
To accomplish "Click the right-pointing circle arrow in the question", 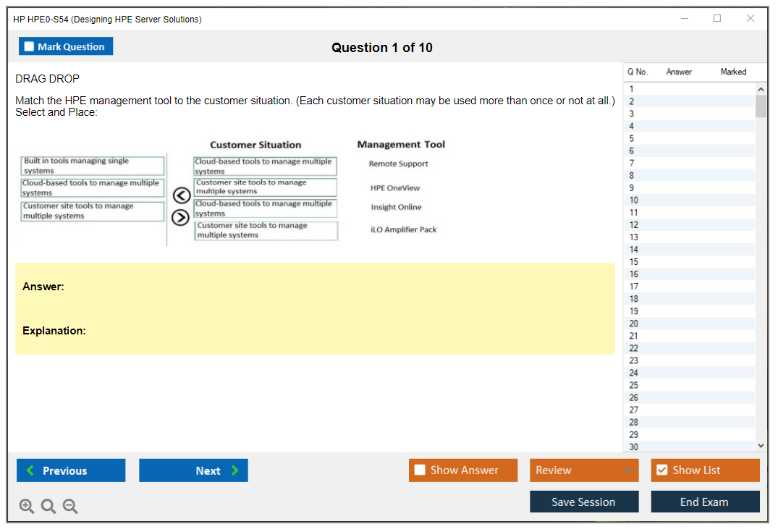I will [x=180, y=217].
